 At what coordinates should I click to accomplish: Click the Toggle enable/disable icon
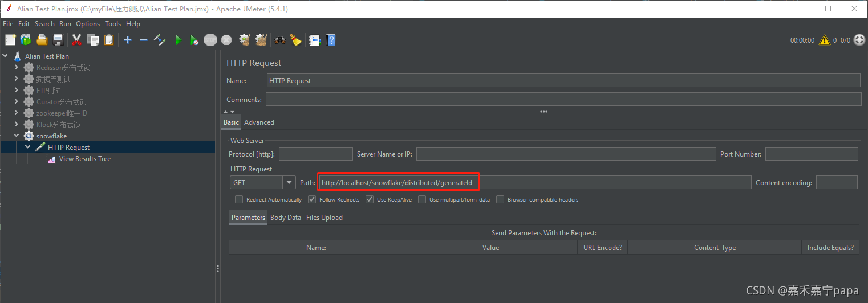pyautogui.click(x=160, y=40)
